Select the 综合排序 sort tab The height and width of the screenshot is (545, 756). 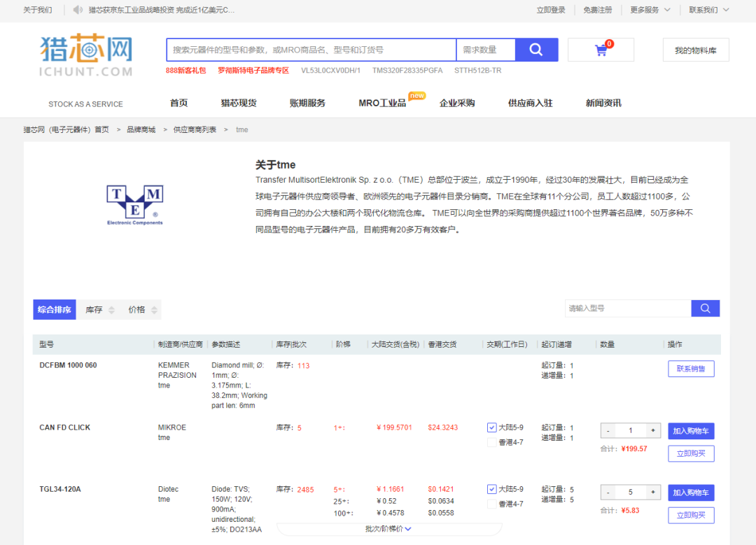(x=54, y=309)
